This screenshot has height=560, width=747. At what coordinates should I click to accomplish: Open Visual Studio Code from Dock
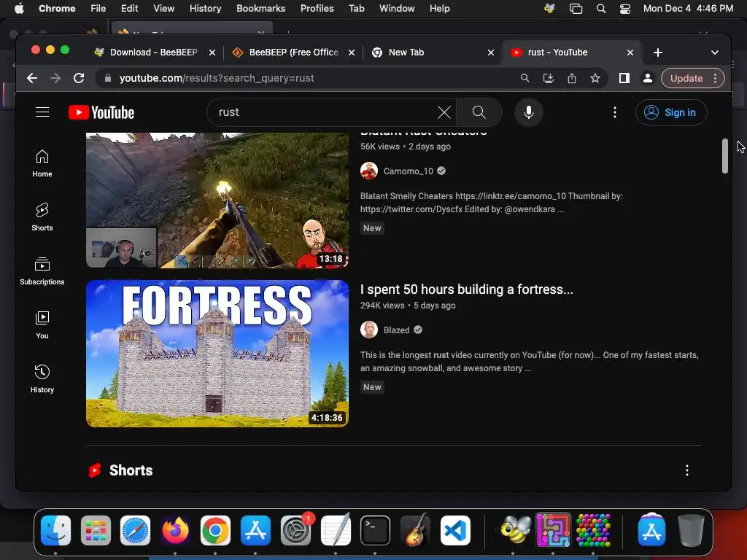pyautogui.click(x=455, y=530)
